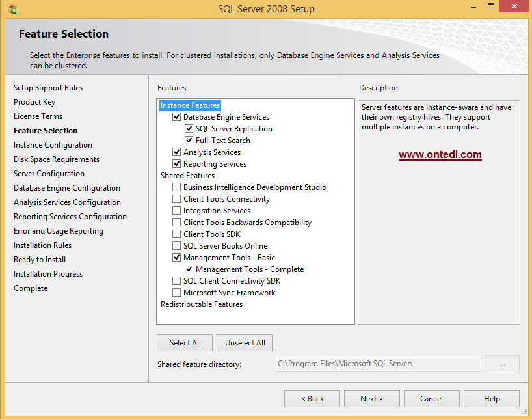
Task: Uncheck Analysis Services checkbox
Action: click(x=176, y=152)
